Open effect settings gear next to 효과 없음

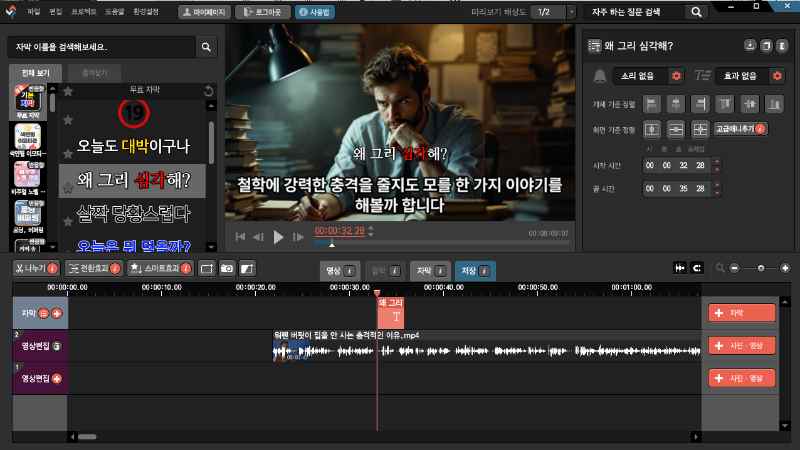pos(776,76)
